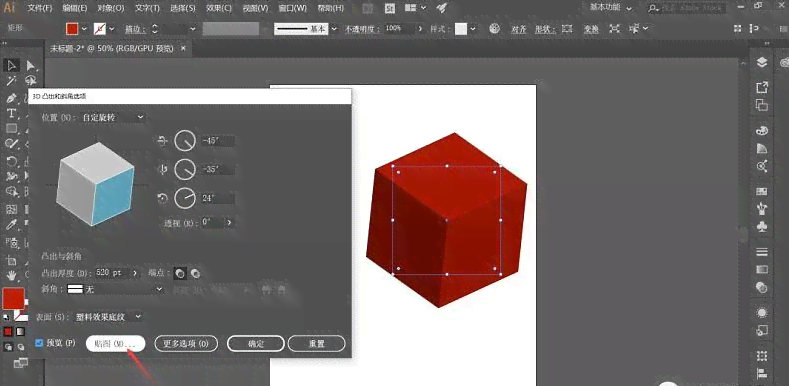Screen dimensions: 789x386
Task: Toggle the 预览 preview checkbox
Action: tap(39, 343)
